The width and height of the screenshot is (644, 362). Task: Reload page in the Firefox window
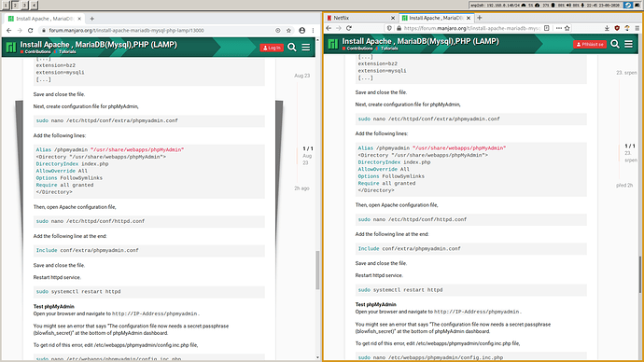coord(349,28)
